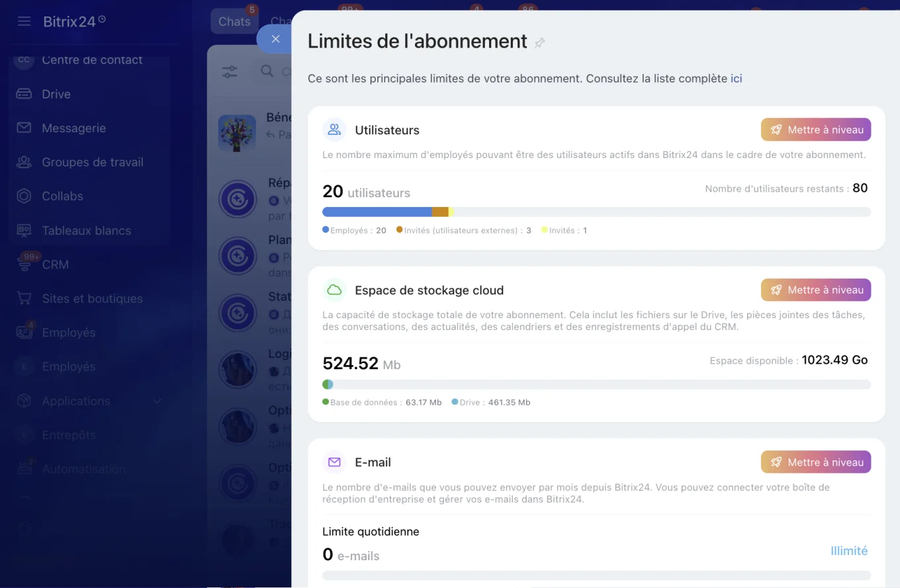Click '1023.49 Go' available space value
Image resolution: width=900 pixels, height=588 pixels.
pos(834,360)
